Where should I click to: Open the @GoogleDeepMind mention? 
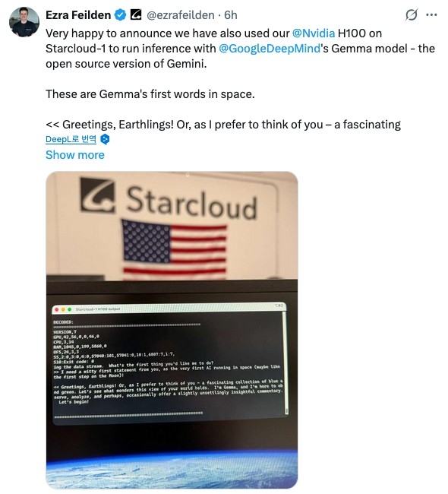click(269, 49)
